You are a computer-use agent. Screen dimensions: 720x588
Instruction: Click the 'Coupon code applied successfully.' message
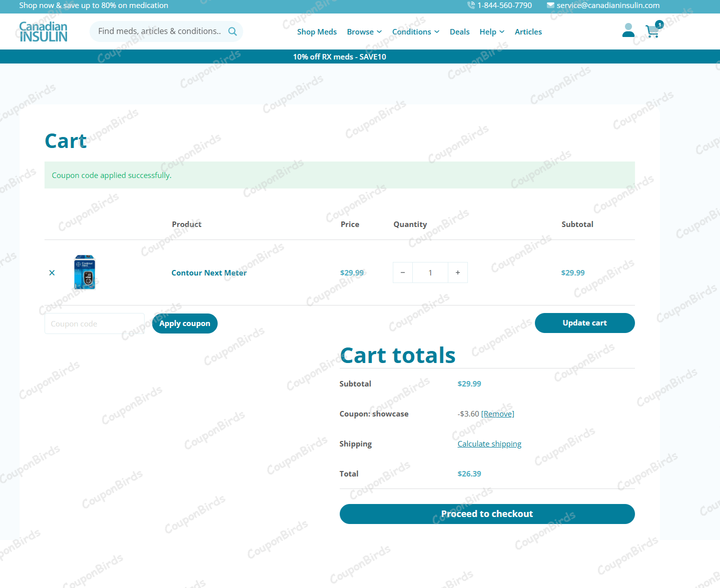[112, 175]
